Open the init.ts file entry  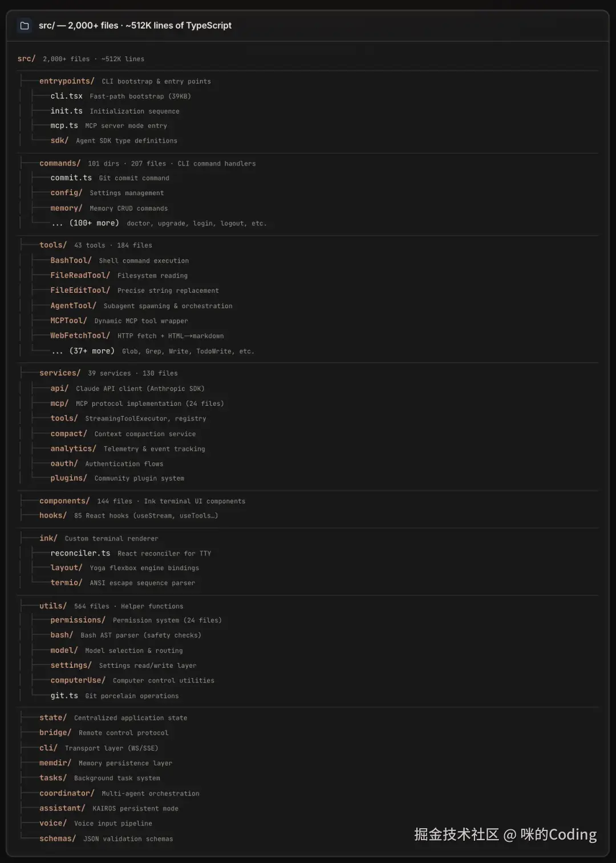[66, 111]
